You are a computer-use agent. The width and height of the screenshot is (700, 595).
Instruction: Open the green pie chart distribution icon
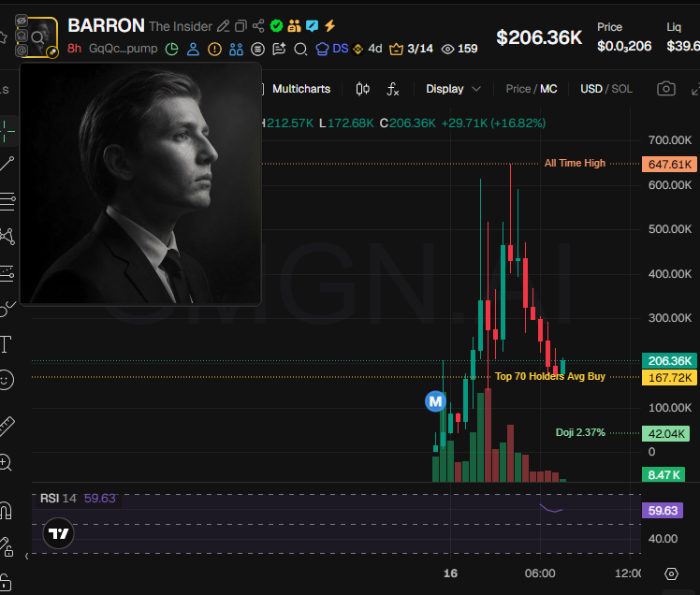171,49
